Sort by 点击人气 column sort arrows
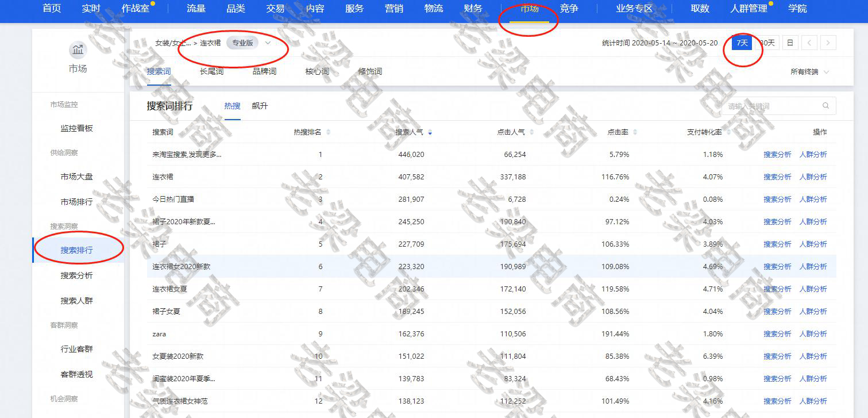Screen dimensions: 868x418 click(x=531, y=132)
